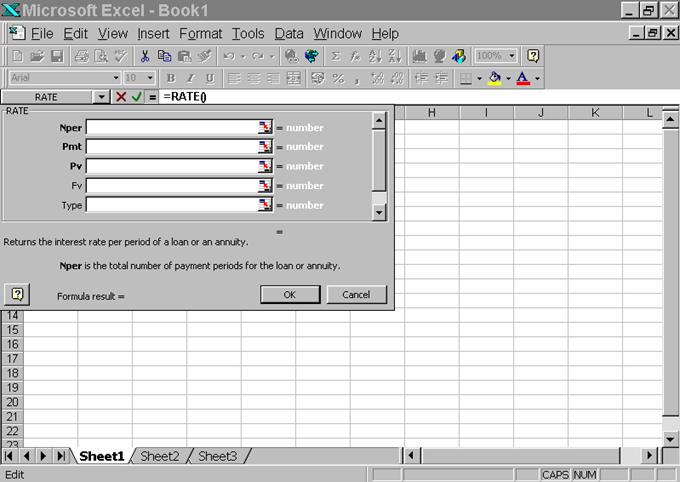Screen dimensions: 680x482
Task: Open the RATE function name dropdown
Action: point(101,97)
